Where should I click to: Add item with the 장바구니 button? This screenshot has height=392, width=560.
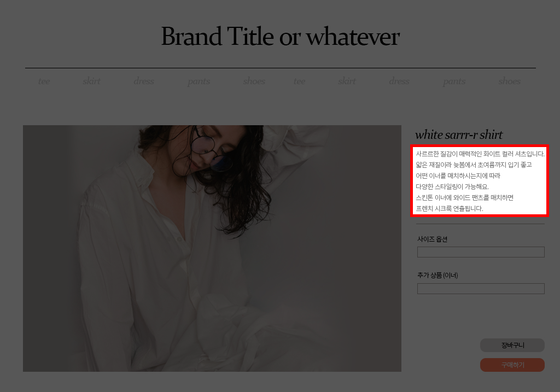pos(512,345)
